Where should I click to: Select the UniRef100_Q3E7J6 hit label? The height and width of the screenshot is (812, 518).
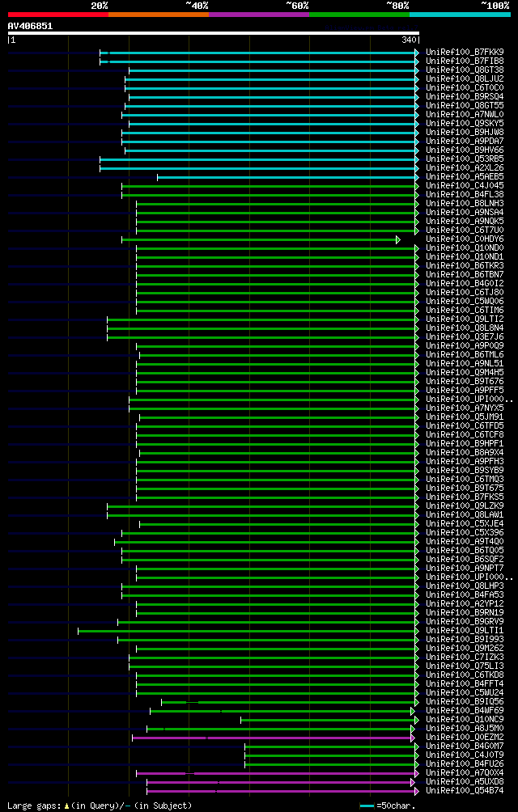tap(465, 336)
